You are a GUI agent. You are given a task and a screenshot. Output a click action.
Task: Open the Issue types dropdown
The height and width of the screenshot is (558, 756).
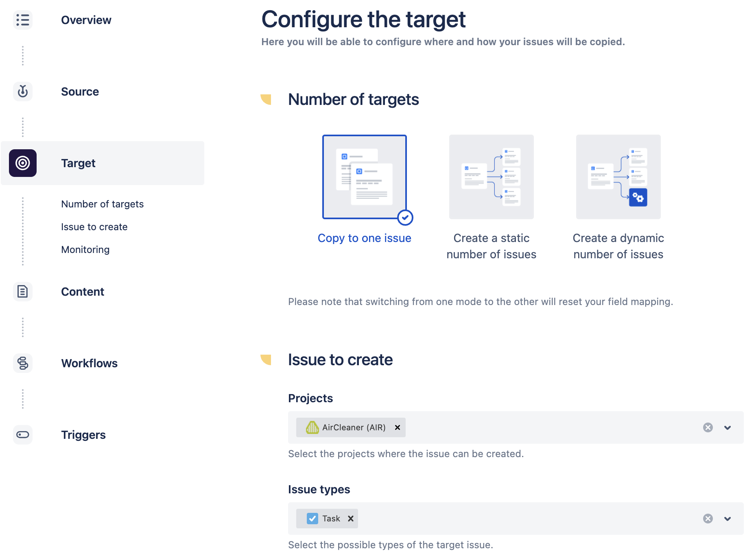pos(728,519)
